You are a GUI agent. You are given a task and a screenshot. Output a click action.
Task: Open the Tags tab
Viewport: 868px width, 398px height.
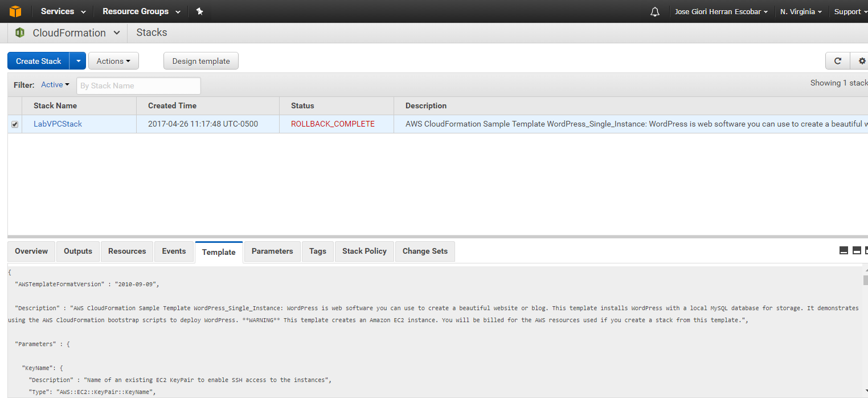coord(318,251)
